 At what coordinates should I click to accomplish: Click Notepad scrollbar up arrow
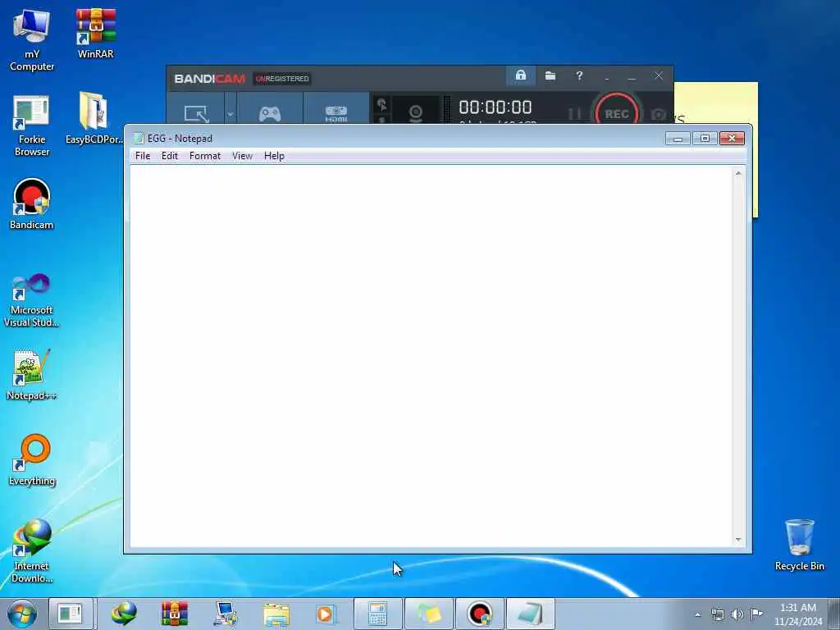coord(738,174)
